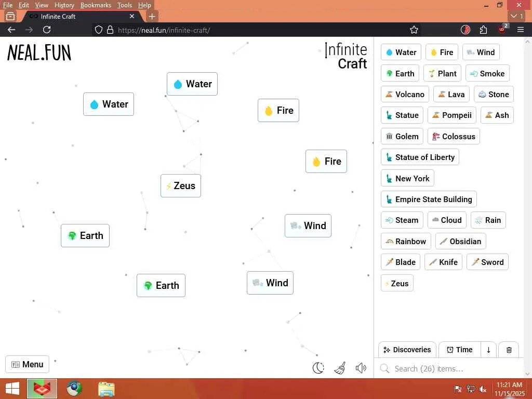Viewport: 532px width, 399px height.
Task: Click the site lock icon
Action: point(110,30)
